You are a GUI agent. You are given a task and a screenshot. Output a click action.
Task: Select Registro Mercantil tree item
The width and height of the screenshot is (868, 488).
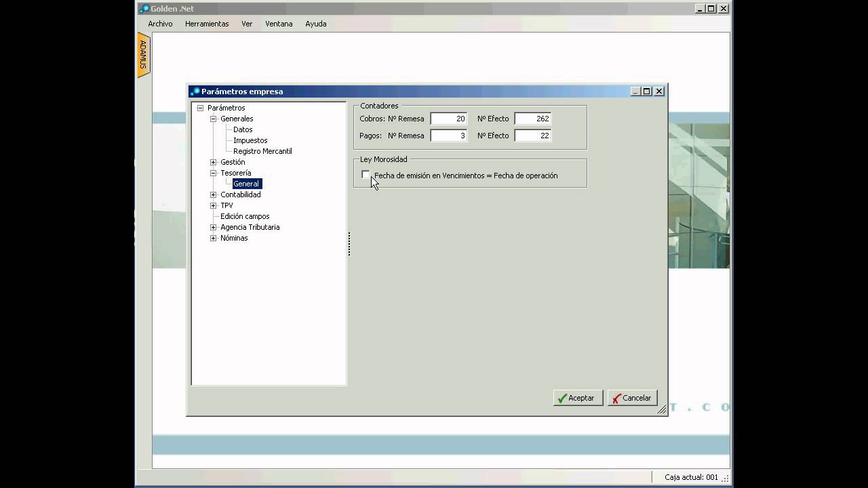(x=262, y=151)
